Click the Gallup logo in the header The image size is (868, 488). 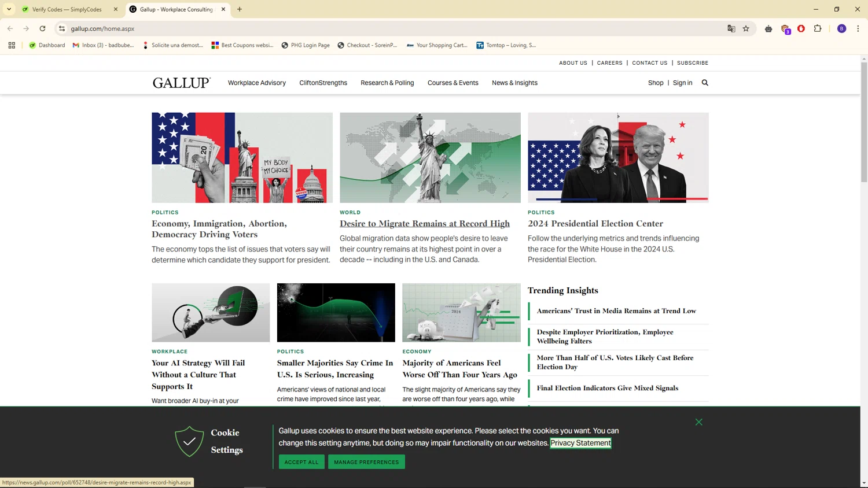(x=181, y=83)
